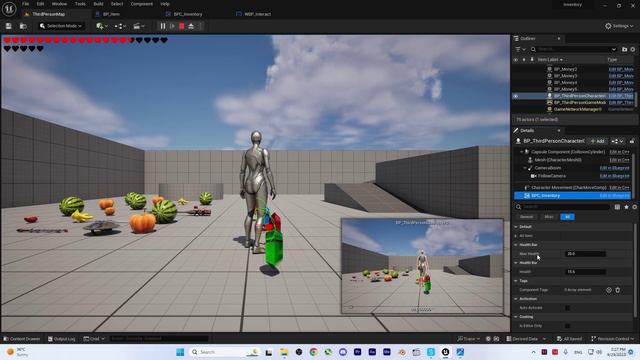Save the current level with the disk icon
The width and height of the screenshot is (640, 360).
[9, 26]
